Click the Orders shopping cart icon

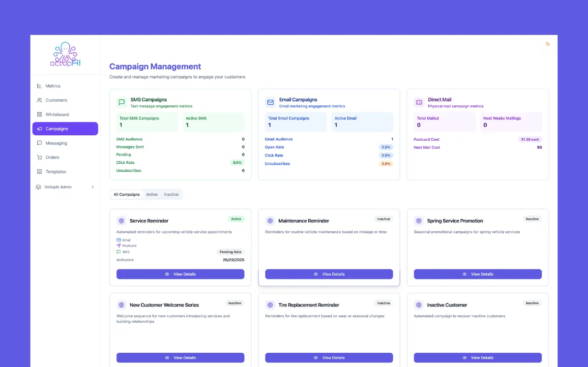pos(39,157)
